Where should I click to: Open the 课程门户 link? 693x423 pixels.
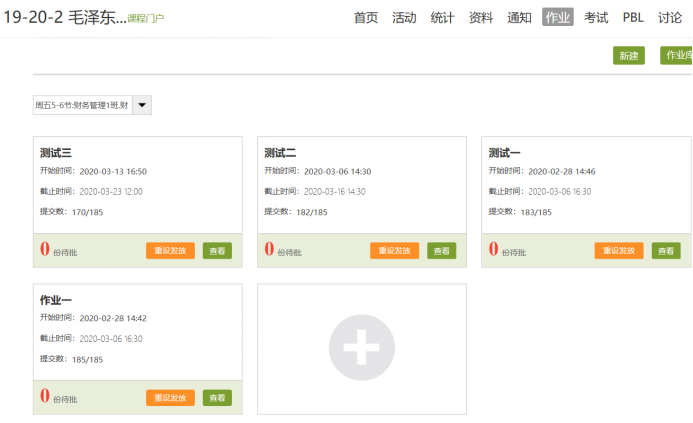(145, 19)
